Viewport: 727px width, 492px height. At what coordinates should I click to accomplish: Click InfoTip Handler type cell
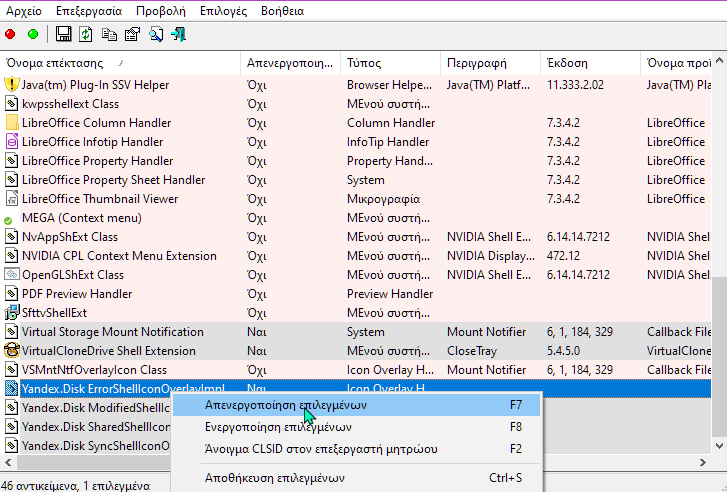point(388,142)
